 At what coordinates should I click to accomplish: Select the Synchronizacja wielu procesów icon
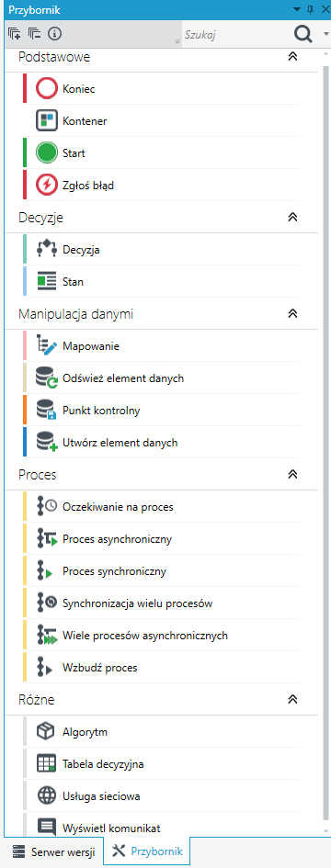[47, 603]
